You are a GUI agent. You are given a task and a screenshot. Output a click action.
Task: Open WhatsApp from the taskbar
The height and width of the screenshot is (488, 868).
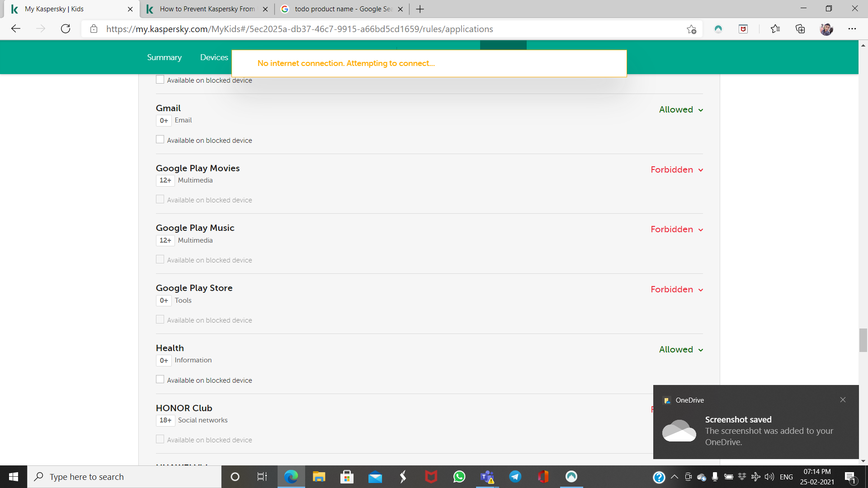(x=459, y=477)
